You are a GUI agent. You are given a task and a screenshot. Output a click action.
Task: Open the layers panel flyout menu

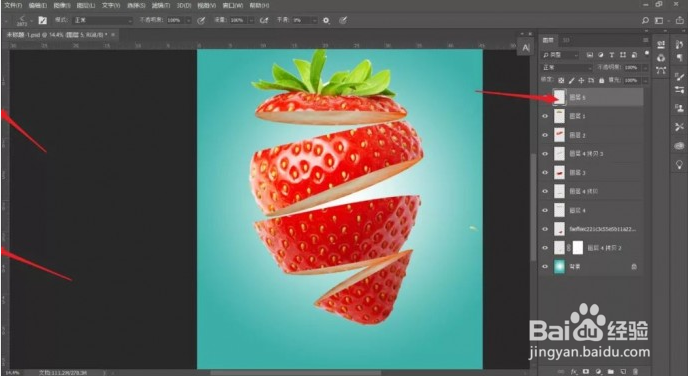[645, 40]
